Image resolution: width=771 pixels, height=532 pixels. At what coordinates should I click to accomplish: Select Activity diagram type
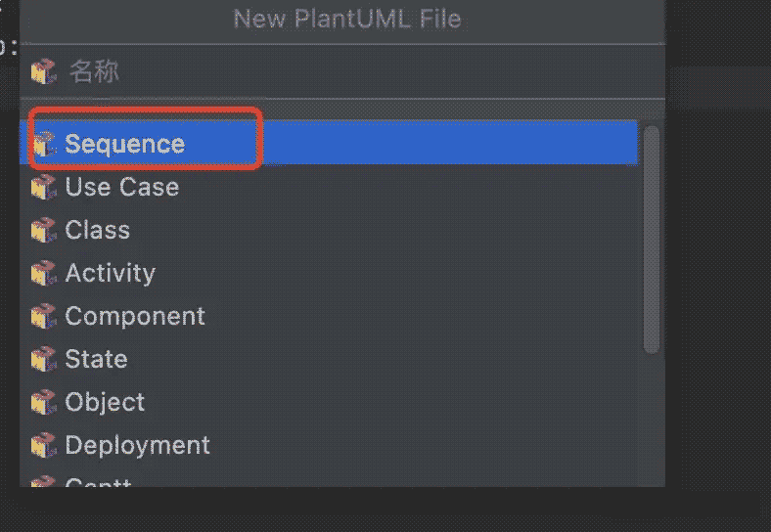tap(111, 273)
